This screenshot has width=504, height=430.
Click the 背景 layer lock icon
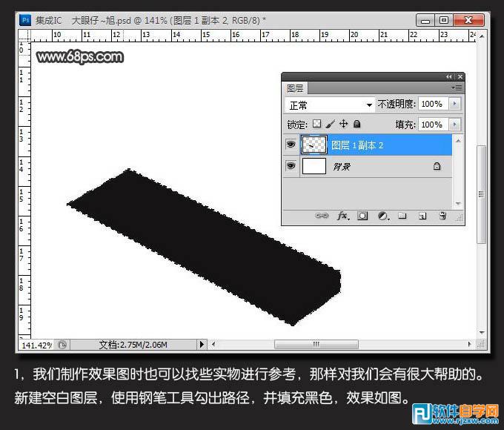point(437,166)
